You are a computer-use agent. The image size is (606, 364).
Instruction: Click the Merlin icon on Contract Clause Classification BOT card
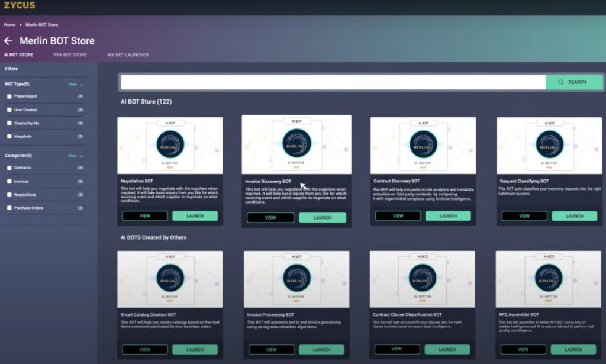pos(423,278)
